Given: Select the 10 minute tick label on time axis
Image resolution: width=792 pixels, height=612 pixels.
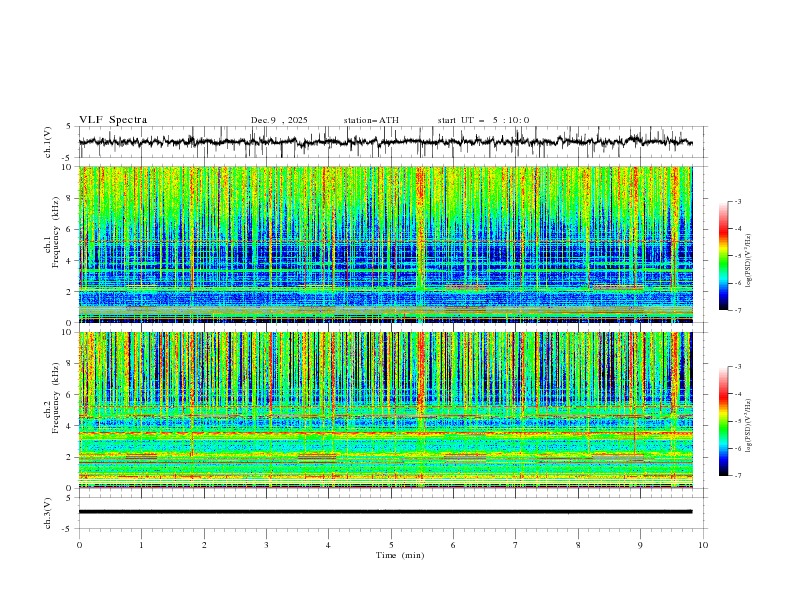Looking at the screenshot, I should point(703,545).
